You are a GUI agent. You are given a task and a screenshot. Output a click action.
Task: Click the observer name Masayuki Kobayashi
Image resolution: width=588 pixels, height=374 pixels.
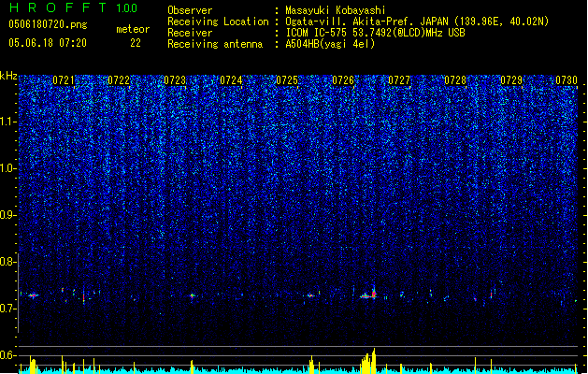336,10
